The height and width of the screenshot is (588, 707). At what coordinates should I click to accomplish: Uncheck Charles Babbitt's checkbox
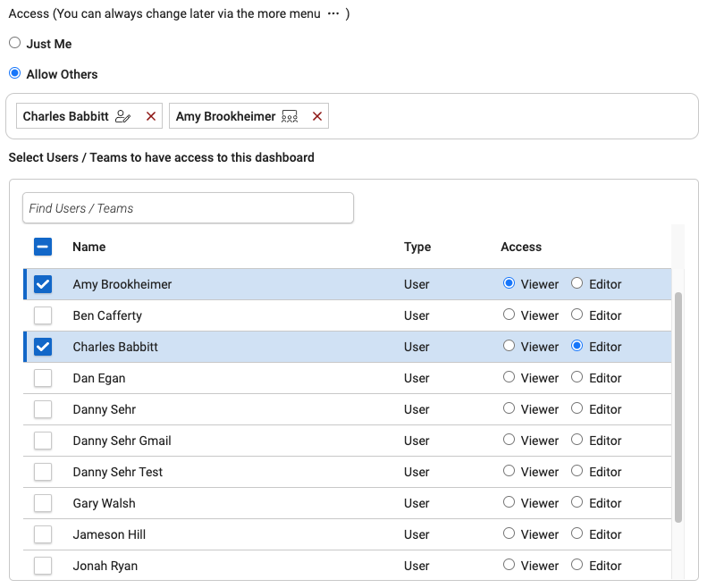click(x=43, y=347)
